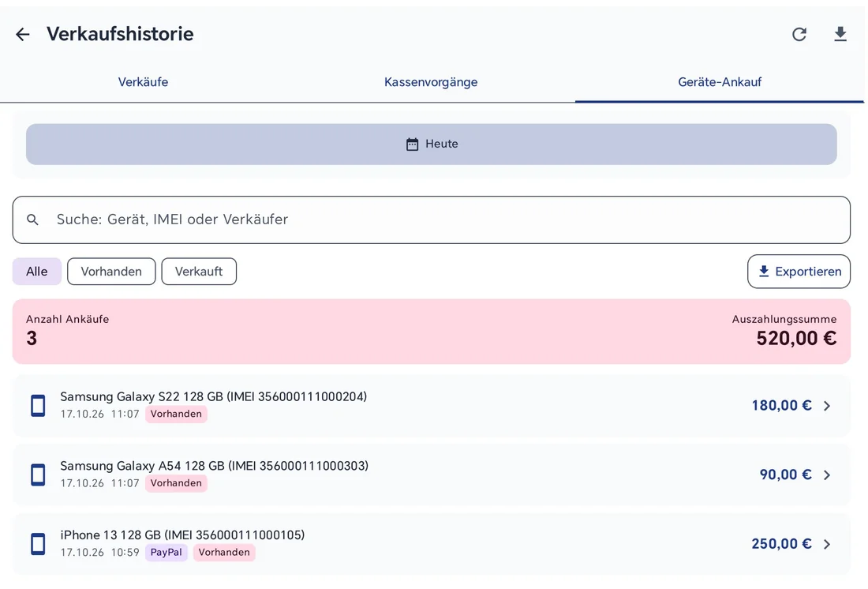Click phone icon of Samsung Galaxy A54

[x=38, y=475]
